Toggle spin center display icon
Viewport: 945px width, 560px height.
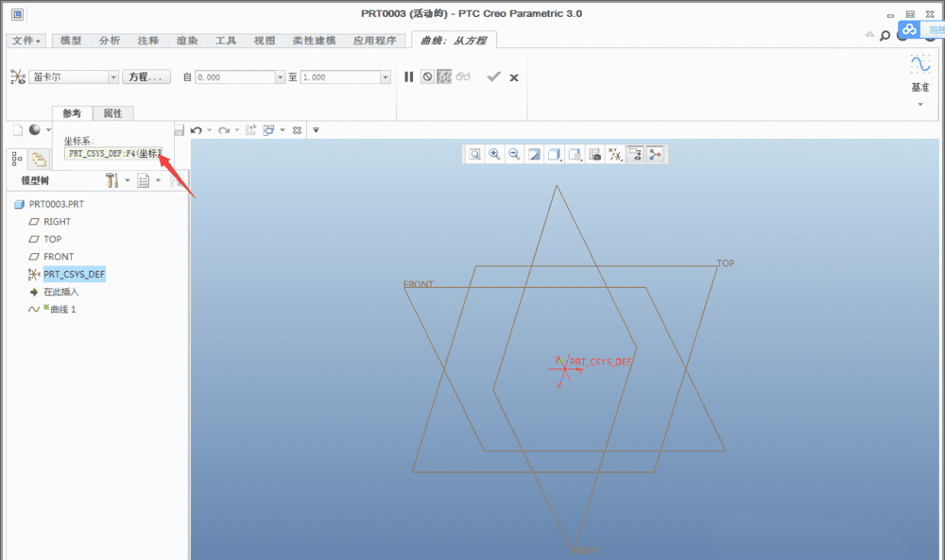click(x=655, y=155)
